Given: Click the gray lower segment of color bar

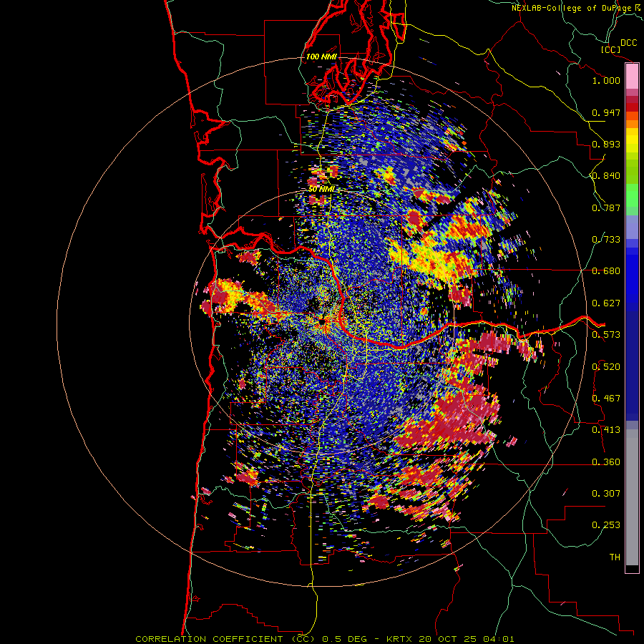Looking at the screenshot, I should pyautogui.click(x=632, y=497).
